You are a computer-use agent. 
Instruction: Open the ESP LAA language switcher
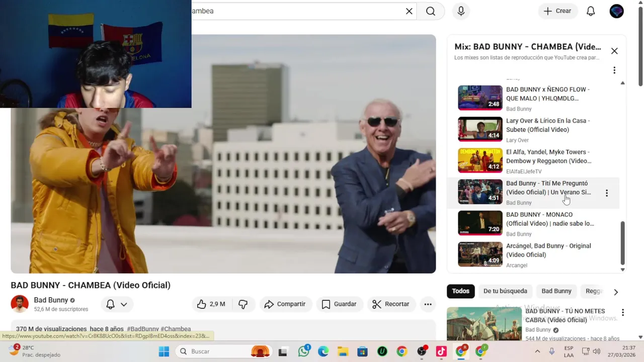pyautogui.click(x=569, y=351)
